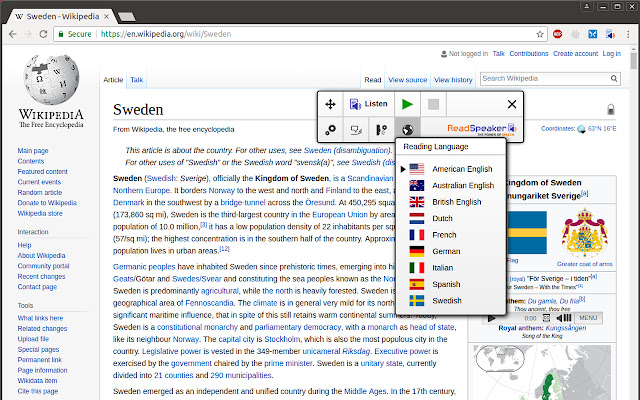Click the move/drag handle icon on ReadSpeaker toolbar

point(331,104)
